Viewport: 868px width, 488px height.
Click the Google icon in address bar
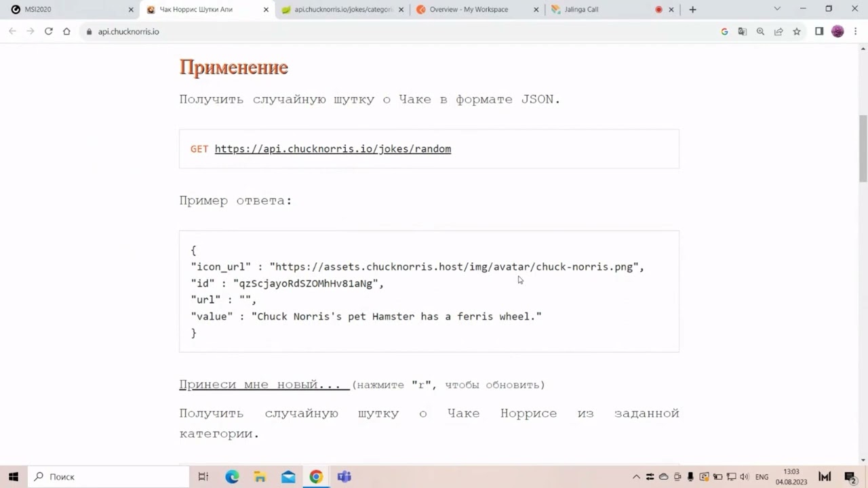coord(724,31)
